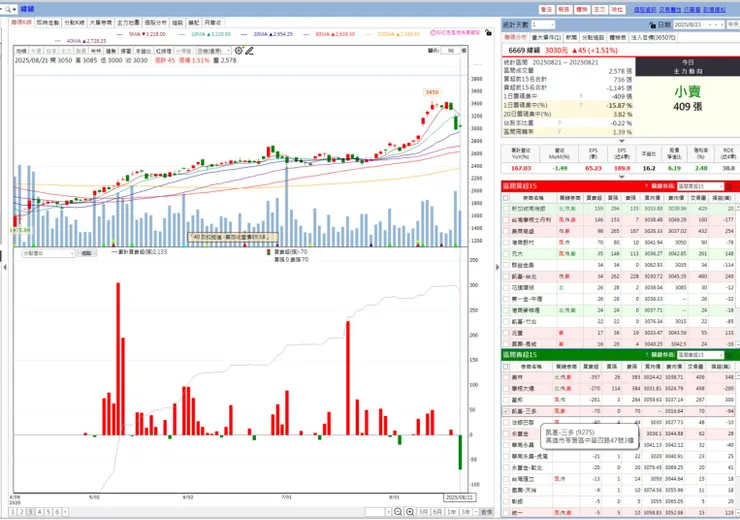The image size is (740, 520).
Task: Select page 1 in bottom-left pager
Action: (12, 512)
